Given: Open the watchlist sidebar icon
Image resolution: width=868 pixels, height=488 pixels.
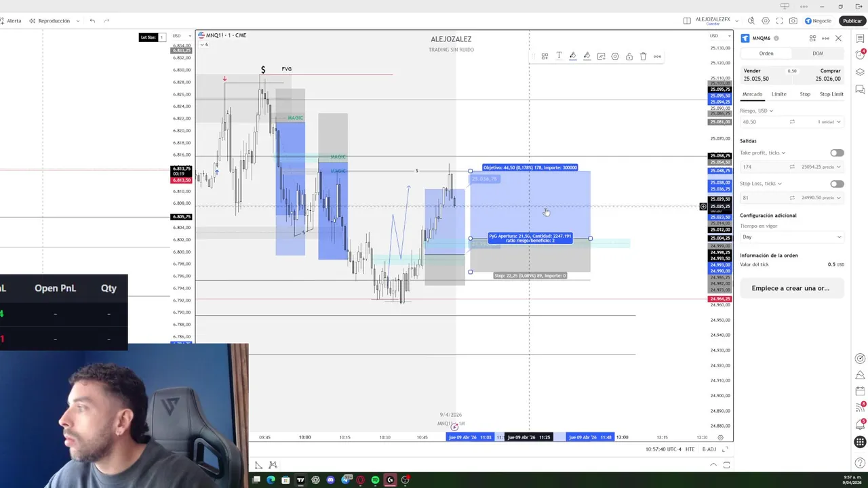Looking at the screenshot, I should pyautogui.click(x=860, y=38).
